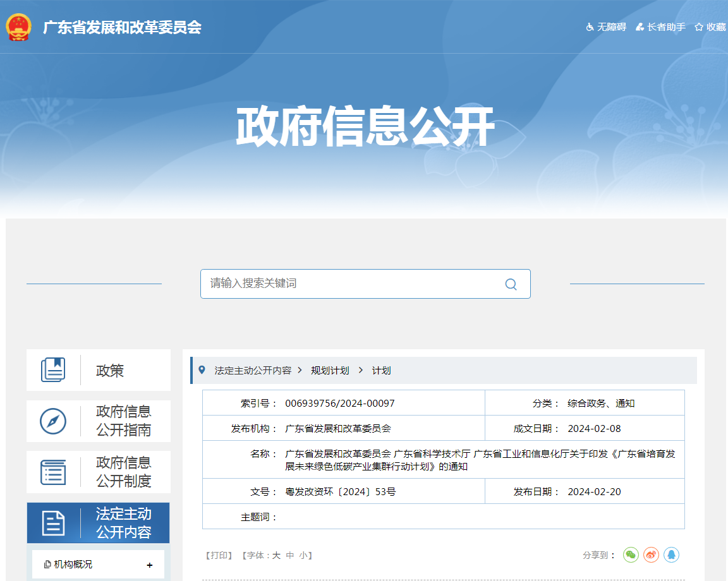Viewport: 728px width, 581px height.
Task: Click the compass icon for 政府信息公开指南
Action: pyautogui.click(x=53, y=421)
